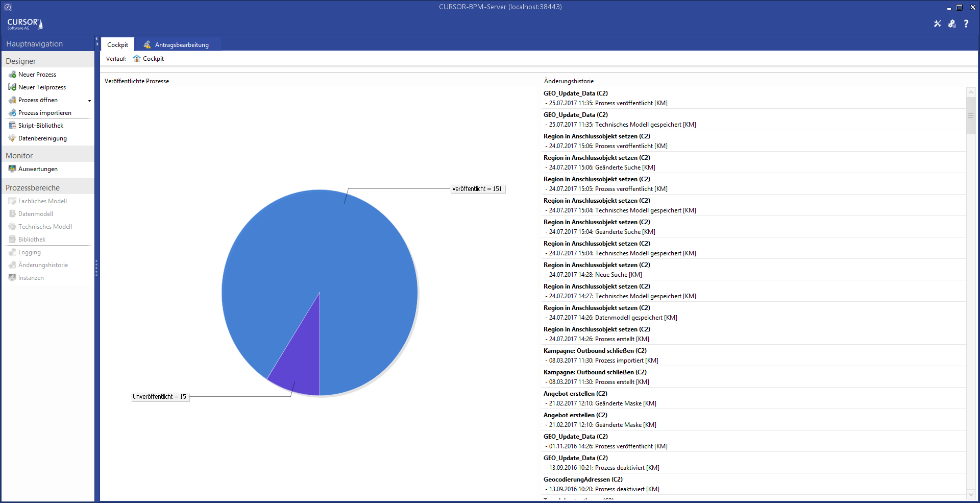Open the wrench and screwdriver tools icon
The width and height of the screenshot is (980, 503).
tap(937, 23)
